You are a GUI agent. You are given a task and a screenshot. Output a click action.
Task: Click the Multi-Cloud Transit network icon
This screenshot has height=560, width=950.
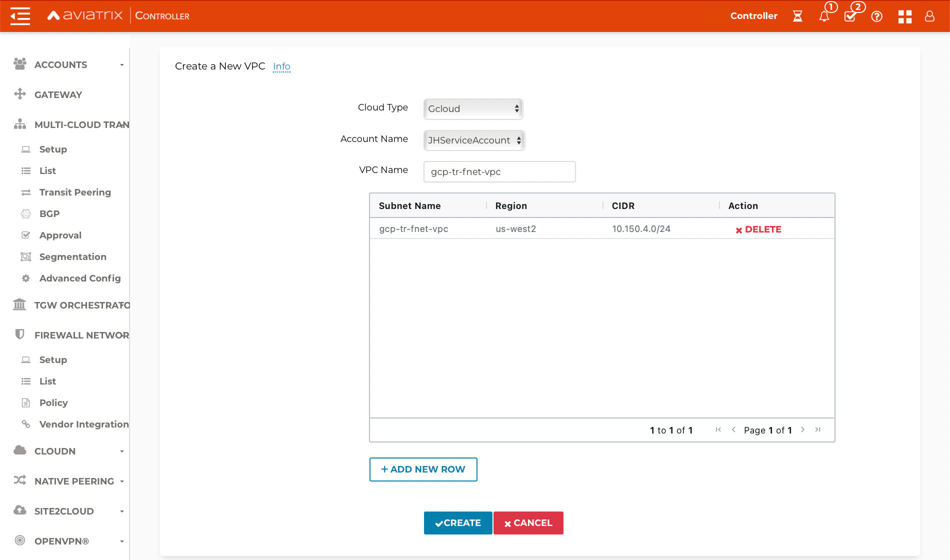click(x=20, y=124)
